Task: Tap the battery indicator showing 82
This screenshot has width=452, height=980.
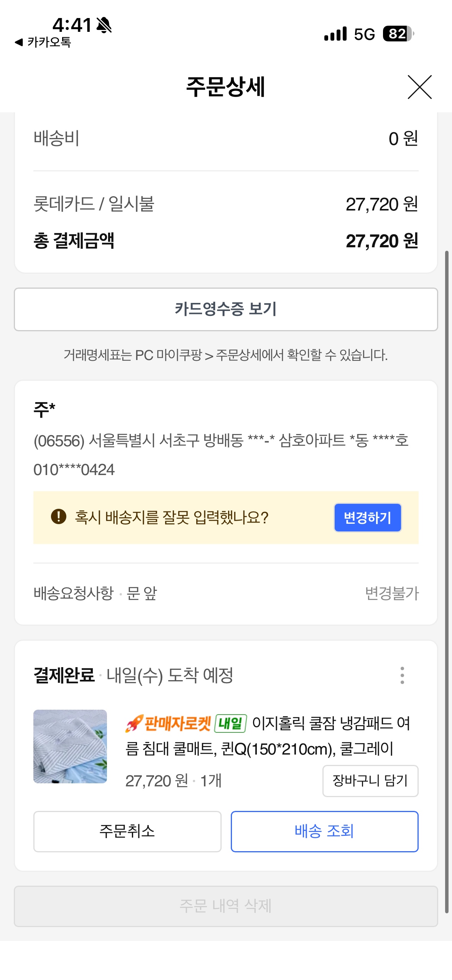Action: pyautogui.click(x=398, y=34)
